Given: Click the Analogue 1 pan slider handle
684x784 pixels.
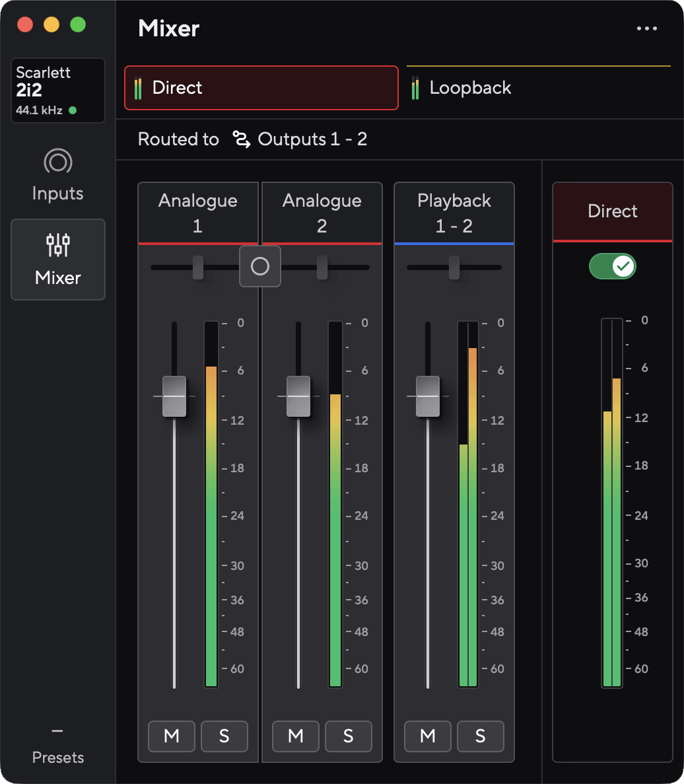Looking at the screenshot, I should coord(198,267).
